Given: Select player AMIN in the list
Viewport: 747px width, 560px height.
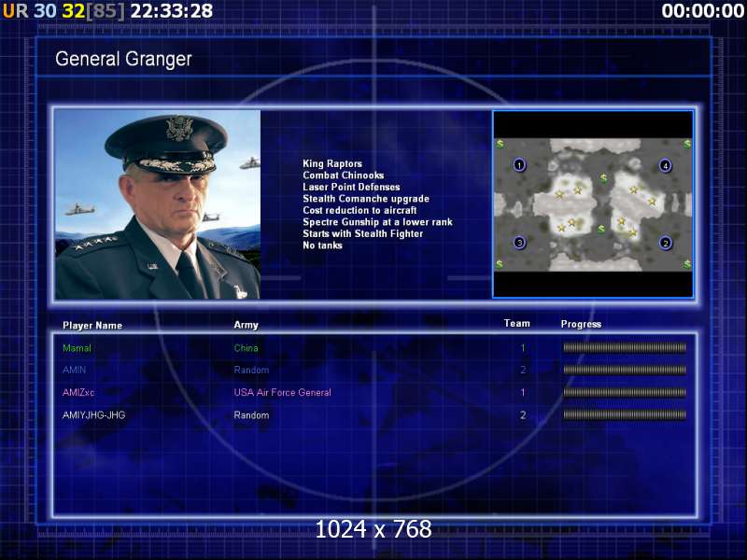Looking at the screenshot, I should (x=75, y=370).
